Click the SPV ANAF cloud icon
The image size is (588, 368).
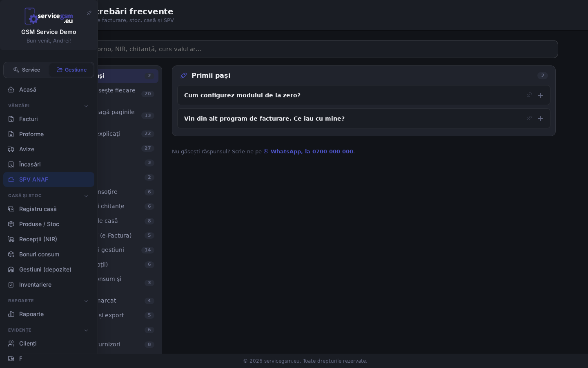pyautogui.click(x=11, y=180)
